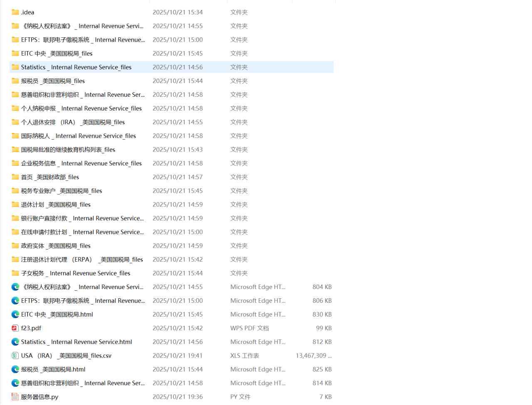Click the date 2025/10/21 15:34
Image resolution: width=532 pixels, height=405 pixels.
point(177,12)
